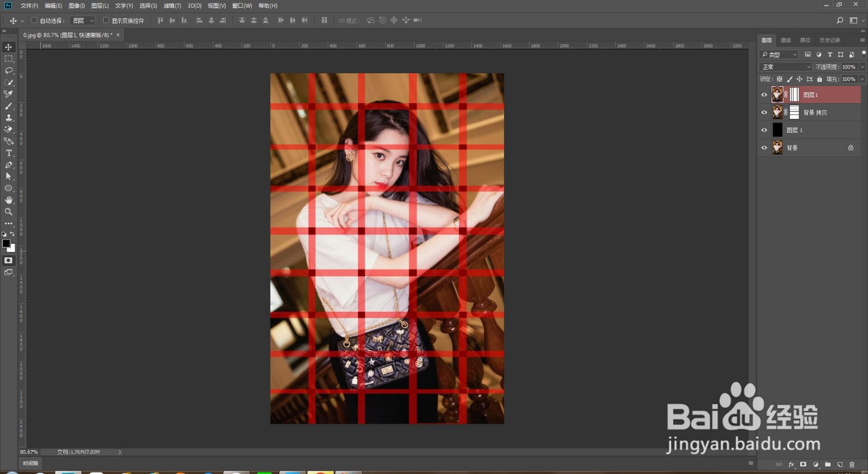Screen dimensions: 868x474
Task: Open the 滤镜(T) menu
Action: pos(173,5)
